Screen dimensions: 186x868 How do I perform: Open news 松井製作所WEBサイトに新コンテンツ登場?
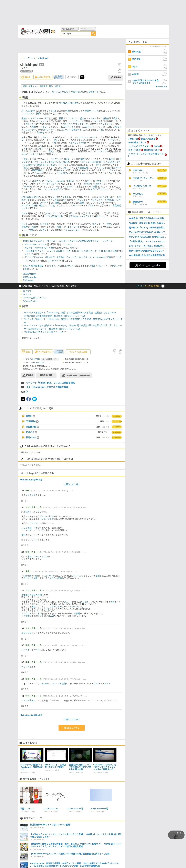coord(51,825)
